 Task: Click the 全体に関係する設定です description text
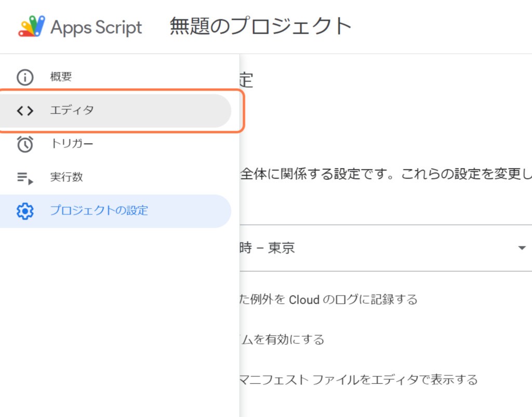(386, 173)
